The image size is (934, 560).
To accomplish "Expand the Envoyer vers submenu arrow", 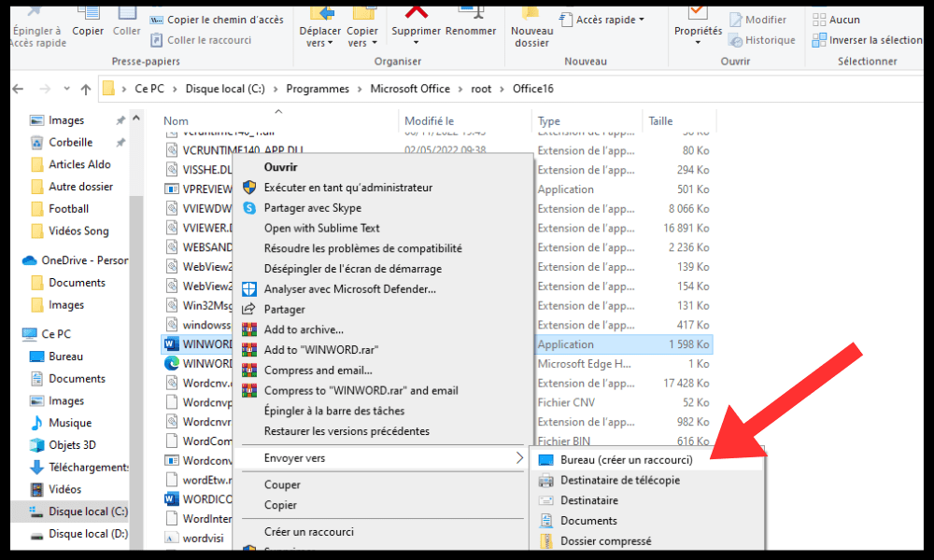I will [519, 457].
